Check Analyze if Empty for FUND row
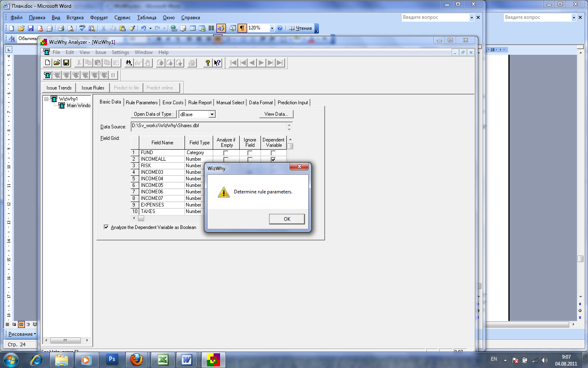Image resolution: width=588 pixels, height=368 pixels. [226, 153]
